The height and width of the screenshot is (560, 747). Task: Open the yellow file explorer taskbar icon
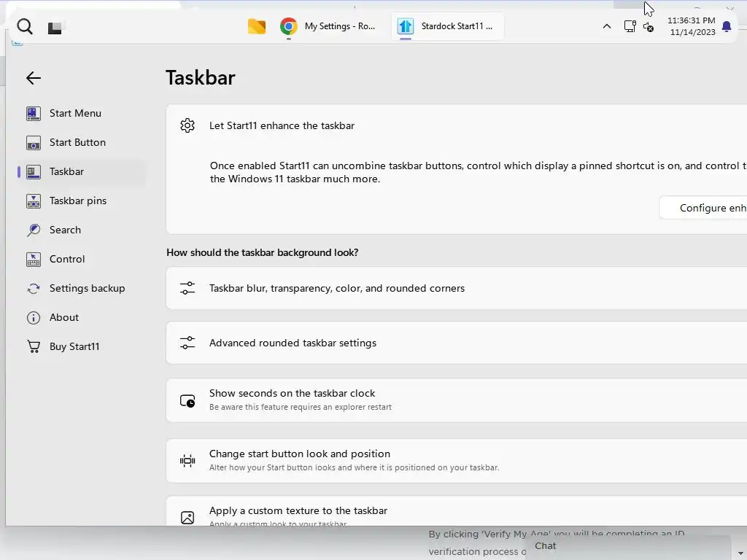(x=257, y=26)
